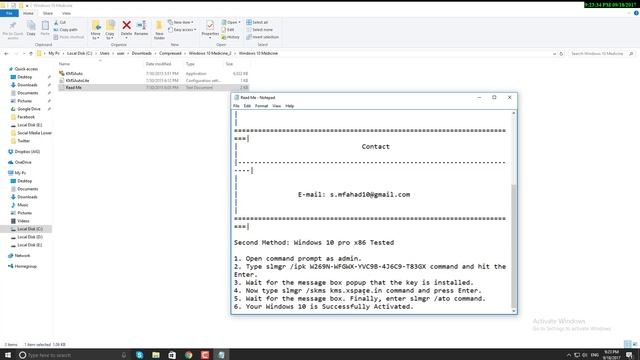Click the Notepad vertical scrollbar thumb
This screenshot has width=640, height=360.
coord(513,246)
